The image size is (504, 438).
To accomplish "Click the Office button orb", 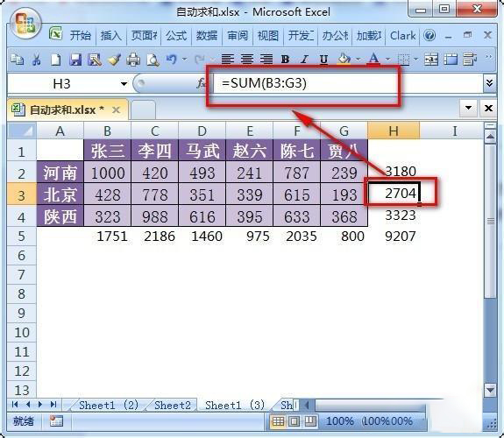I will (25, 24).
